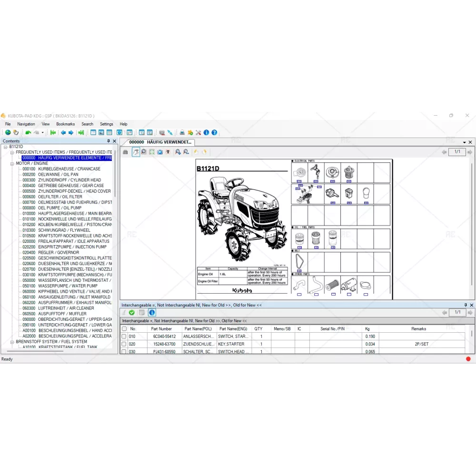Collapse the B1121D root tree node
Viewport: 476px width, 476px height.
[6, 147]
